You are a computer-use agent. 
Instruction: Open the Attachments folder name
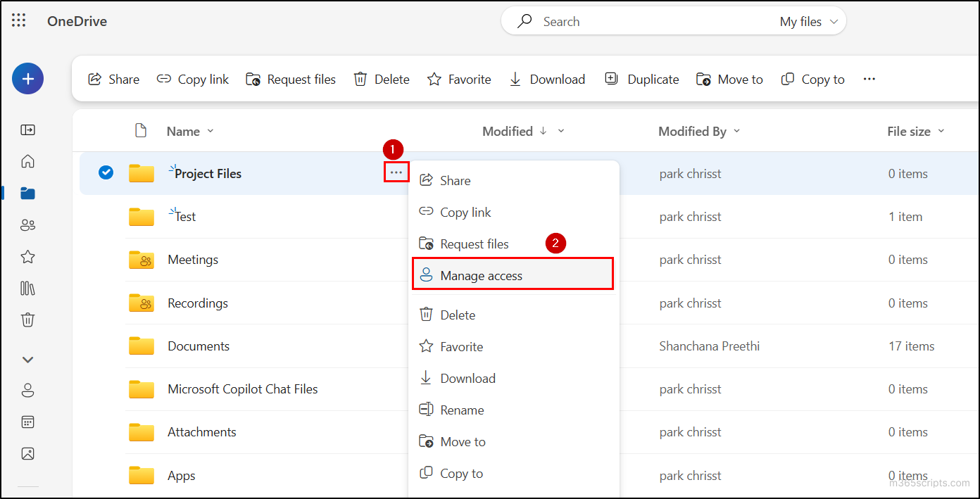202,432
